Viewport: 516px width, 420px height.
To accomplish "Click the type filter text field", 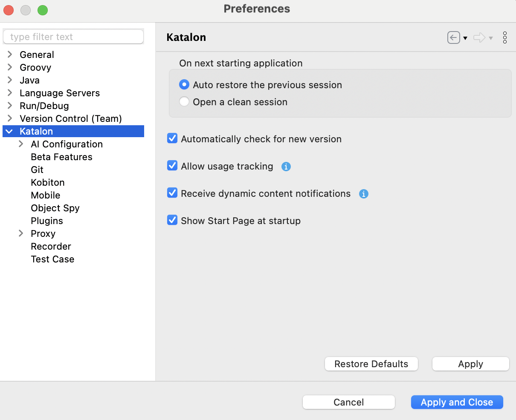I will pyautogui.click(x=73, y=37).
